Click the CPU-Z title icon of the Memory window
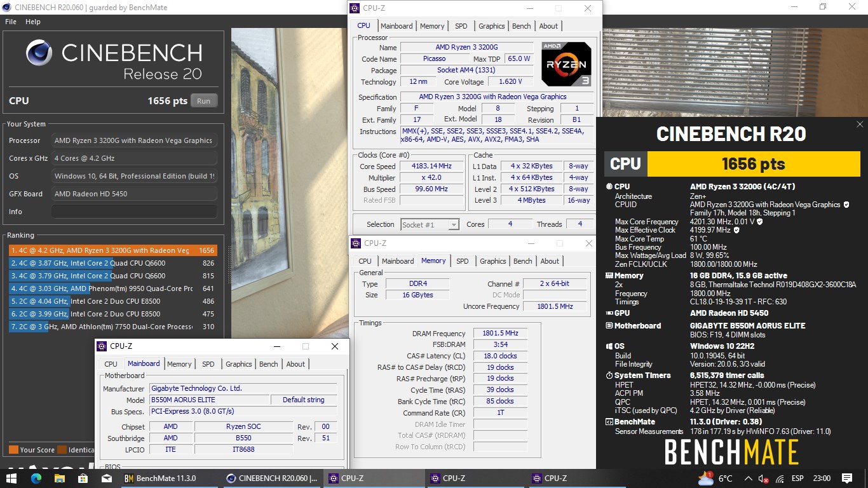868x488 pixels. [356, 243]
